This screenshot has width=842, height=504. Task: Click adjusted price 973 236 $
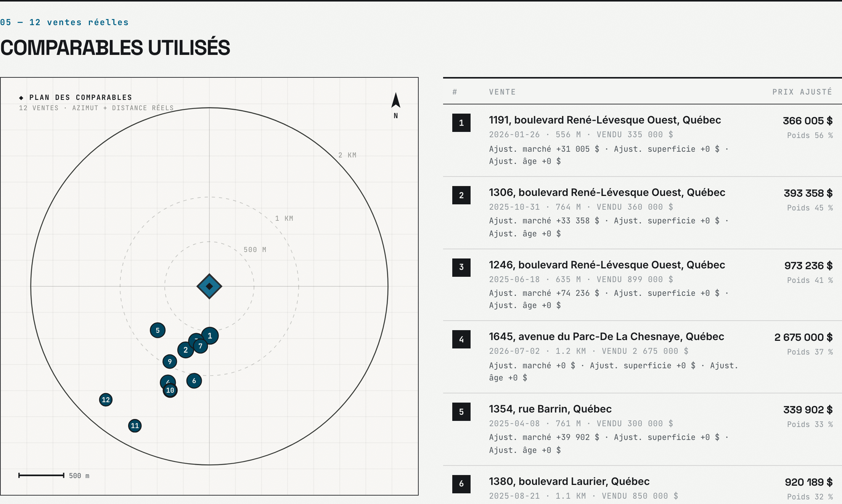click(x=808, y=266)
